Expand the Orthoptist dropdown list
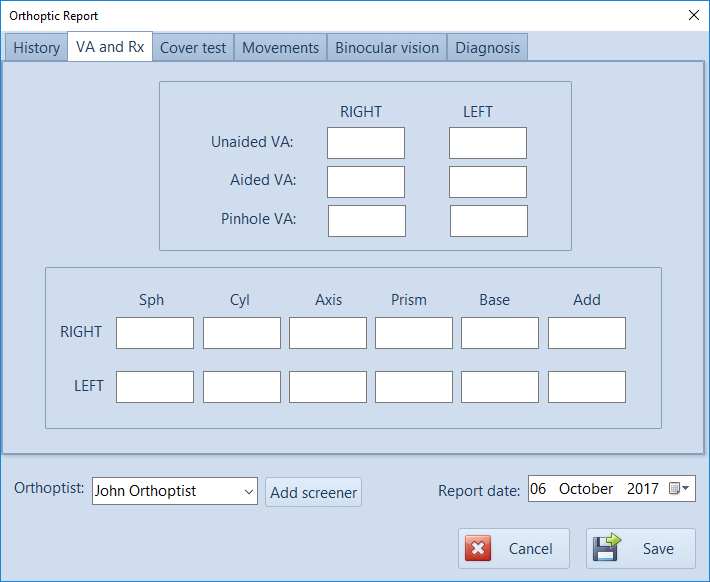The height and width of the screenshot is (582, 710). pos(249,491)
